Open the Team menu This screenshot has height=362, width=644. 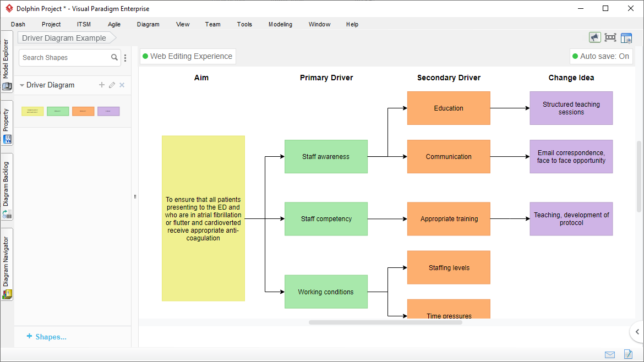213,24
